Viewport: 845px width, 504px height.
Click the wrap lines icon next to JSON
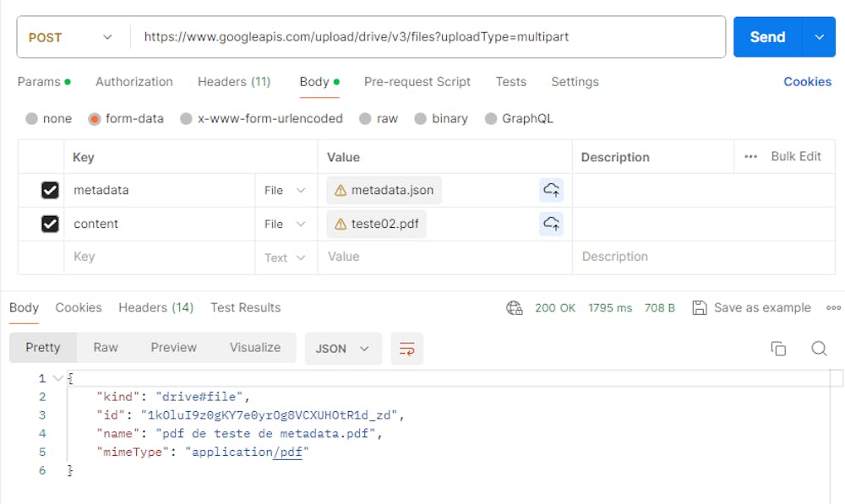tap(406, 348)
